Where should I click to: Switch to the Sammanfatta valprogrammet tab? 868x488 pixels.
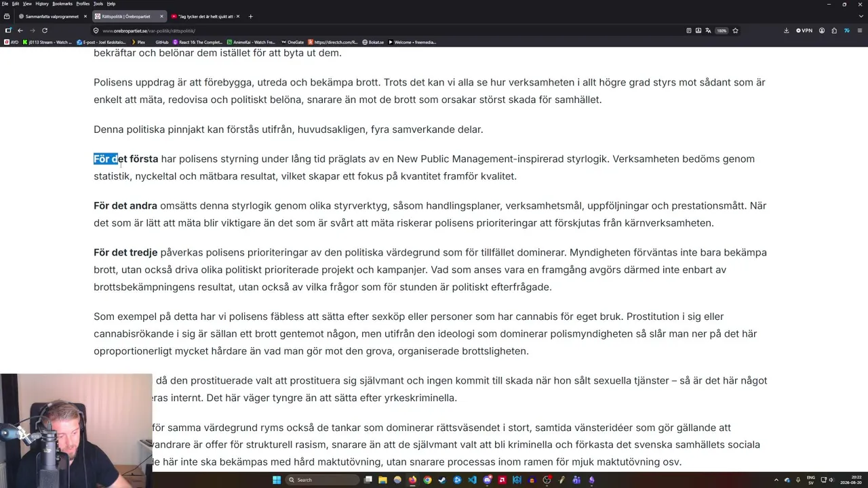tap(52, 16)
